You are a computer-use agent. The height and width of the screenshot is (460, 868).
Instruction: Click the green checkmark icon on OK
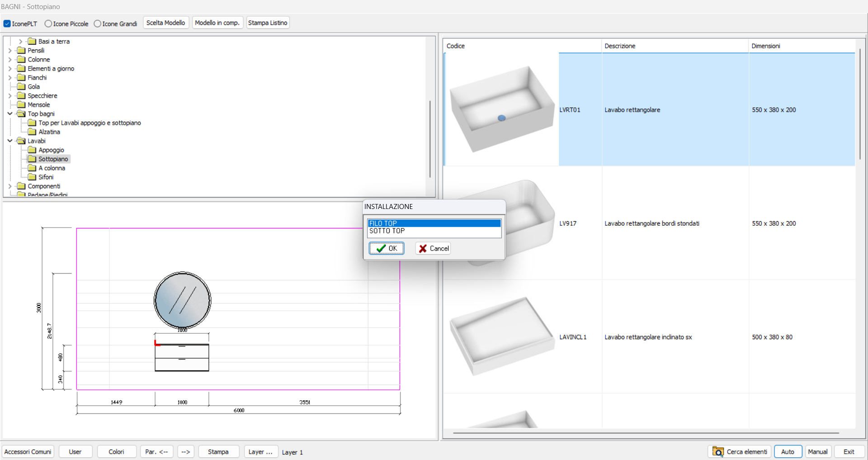(381, 248)
